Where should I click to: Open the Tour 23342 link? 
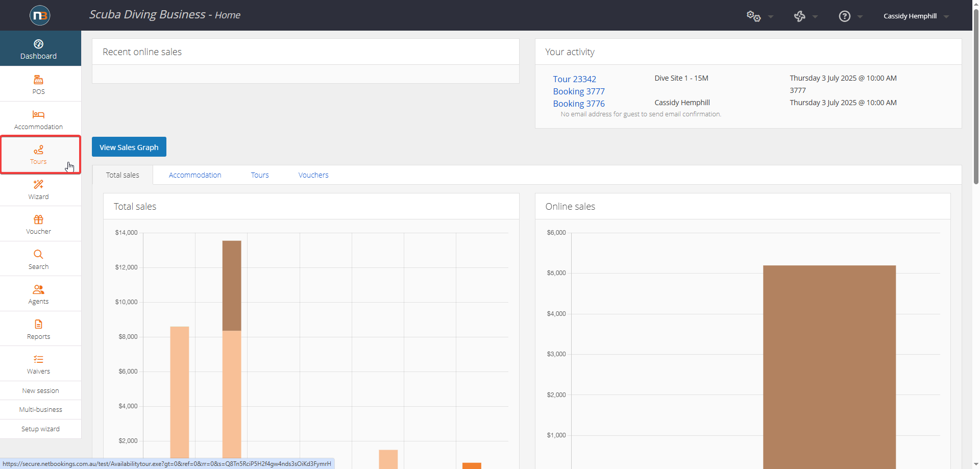click(574, 79)
